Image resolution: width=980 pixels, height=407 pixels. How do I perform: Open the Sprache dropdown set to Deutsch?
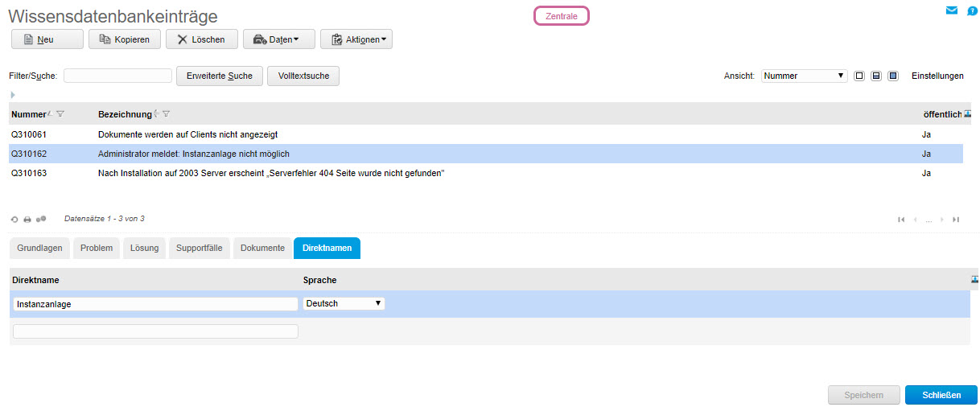344,303
